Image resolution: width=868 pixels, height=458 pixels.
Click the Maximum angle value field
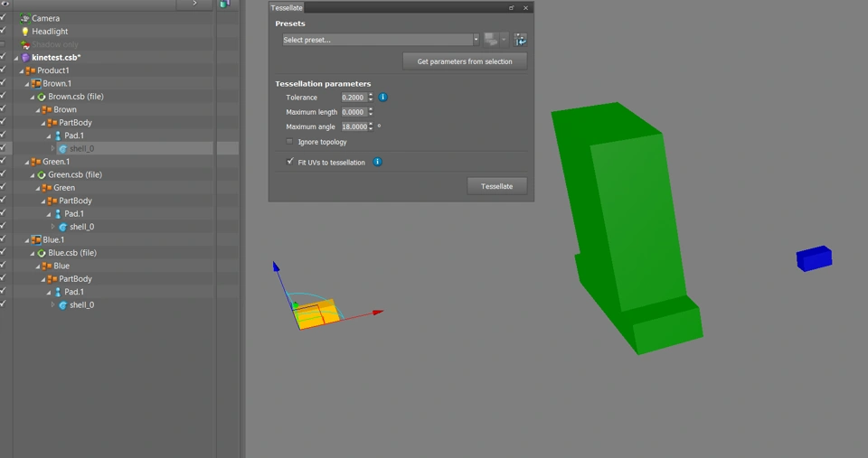tap(354, 127)
